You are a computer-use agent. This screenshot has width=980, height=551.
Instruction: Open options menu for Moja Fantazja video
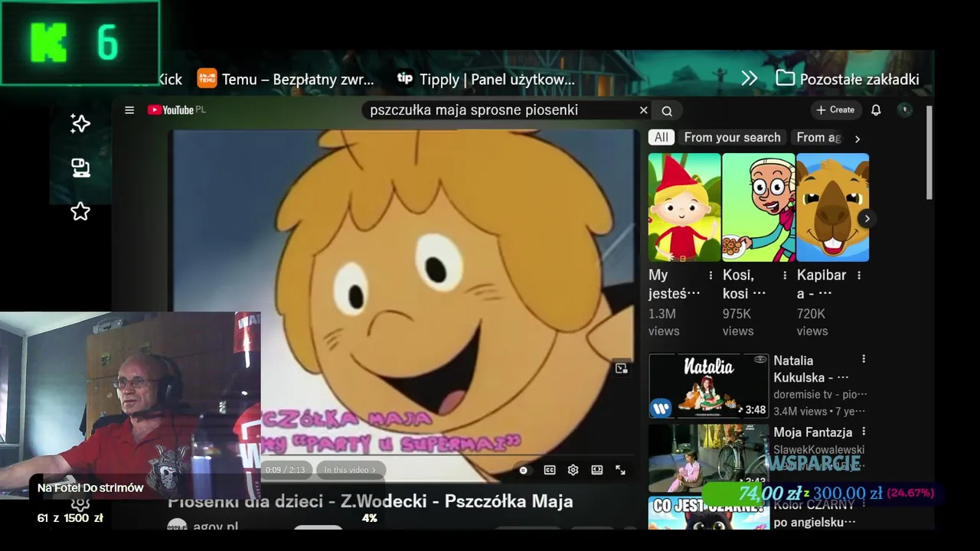[864, 432]
